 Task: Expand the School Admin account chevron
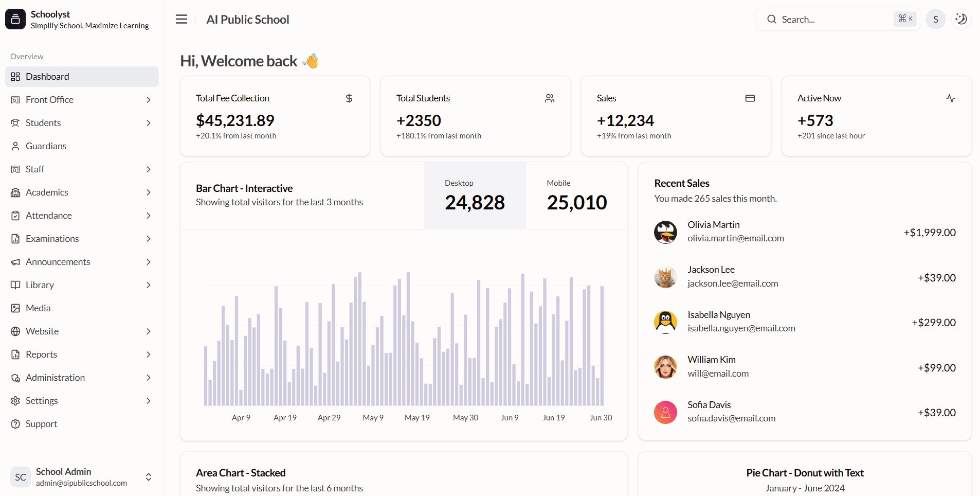click(148, 477)
